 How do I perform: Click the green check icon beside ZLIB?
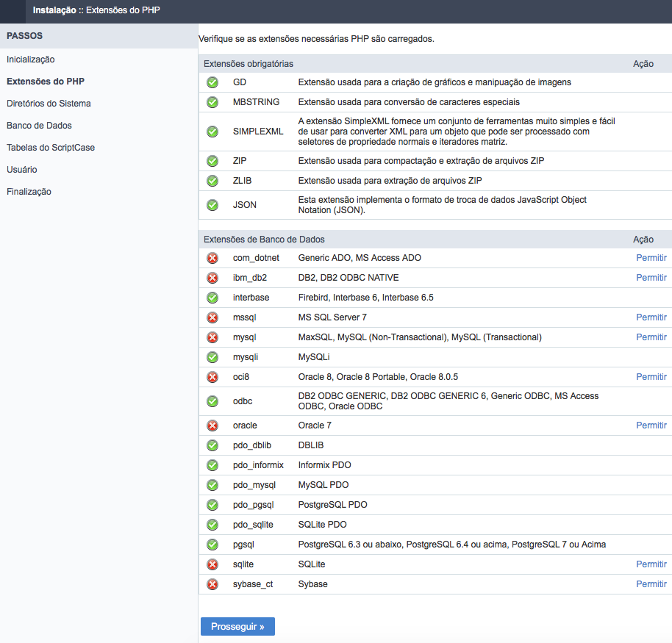[212, 181]
